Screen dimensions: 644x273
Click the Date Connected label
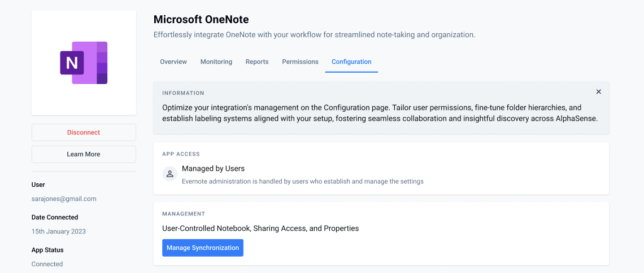tap(55, 217)
